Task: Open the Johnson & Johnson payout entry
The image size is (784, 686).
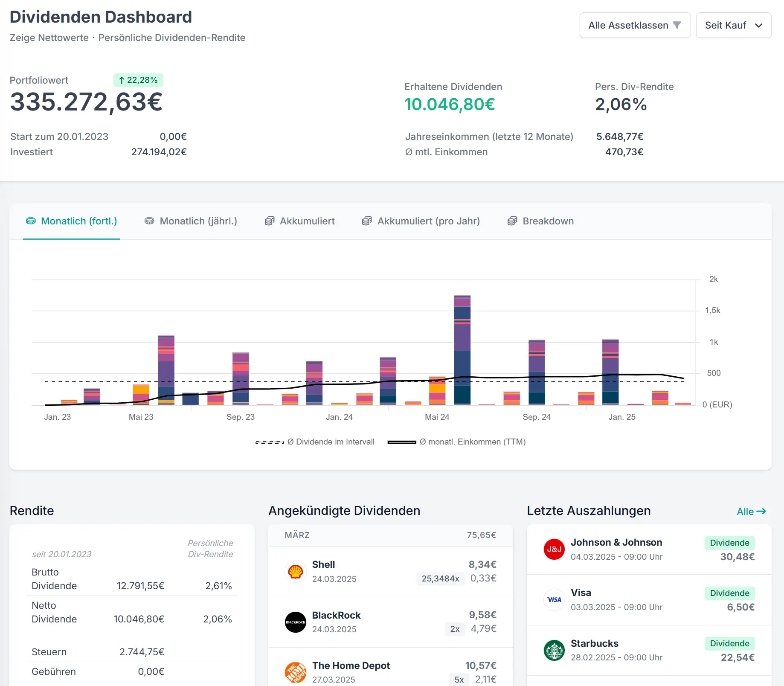Action: 649,549
